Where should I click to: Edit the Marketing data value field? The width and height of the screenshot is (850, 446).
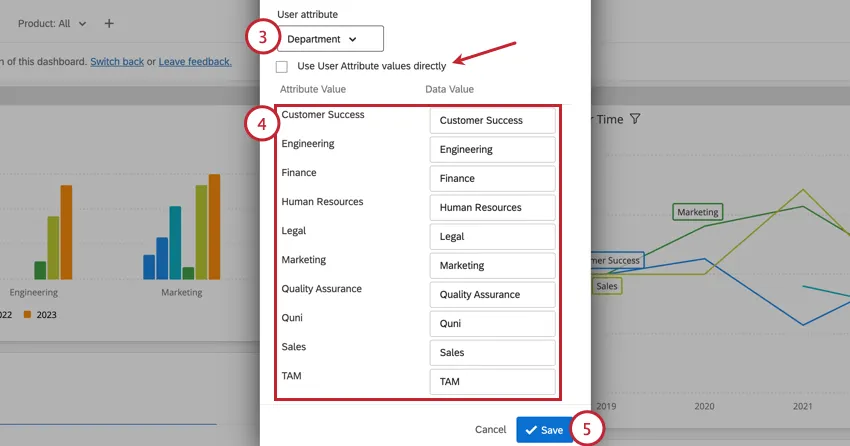(492, 266)
